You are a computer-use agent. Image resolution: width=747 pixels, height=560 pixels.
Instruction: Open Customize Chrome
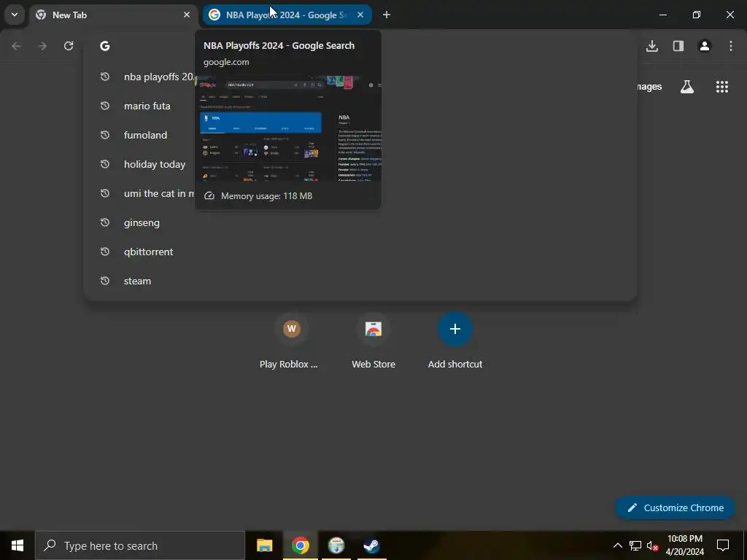(x=675, y=507)
